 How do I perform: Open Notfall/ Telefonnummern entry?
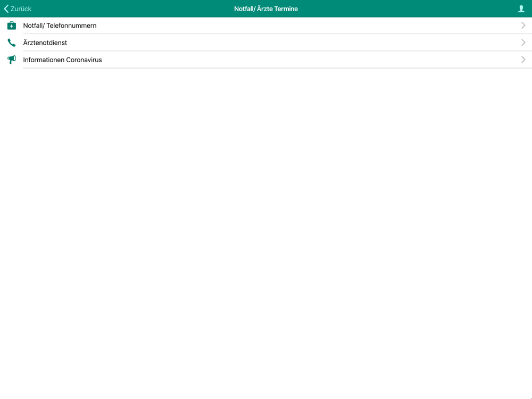pyautogui.click(x=266, y=26)
